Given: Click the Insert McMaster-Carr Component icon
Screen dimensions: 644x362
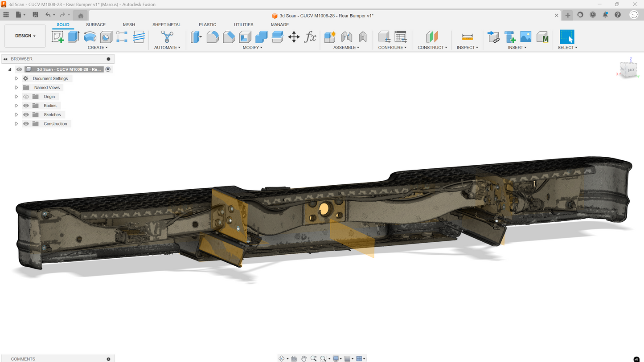Looking at the screenshot, I should pyautogui.click(x=542, y=37).
